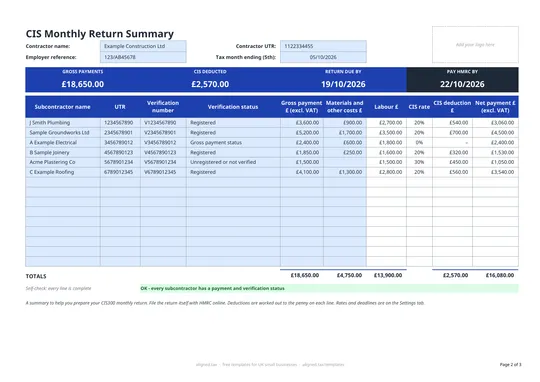
Task: Select the 'Acme Plastering Co' name cell
Action: tap(63, 162)
